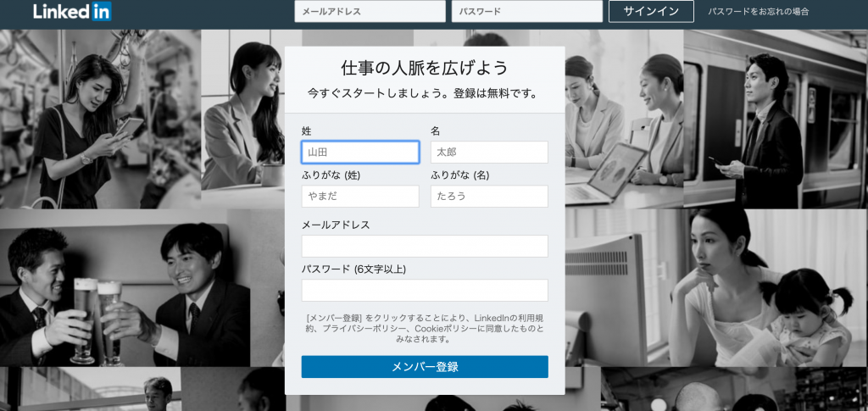Select the 姓 field showing 山田
The height and width of the screenshot is (411, 868).
pyautogui.click(x=360, y=153)
